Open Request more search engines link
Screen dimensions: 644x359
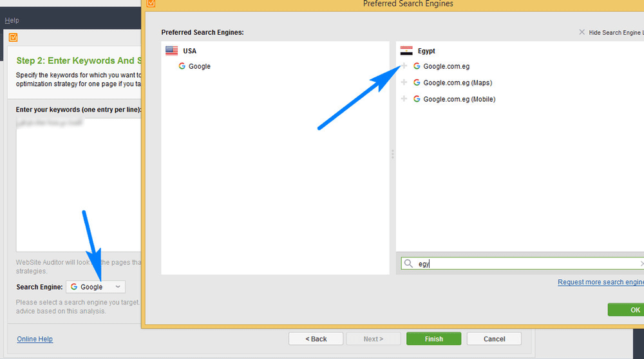(600, 282)
